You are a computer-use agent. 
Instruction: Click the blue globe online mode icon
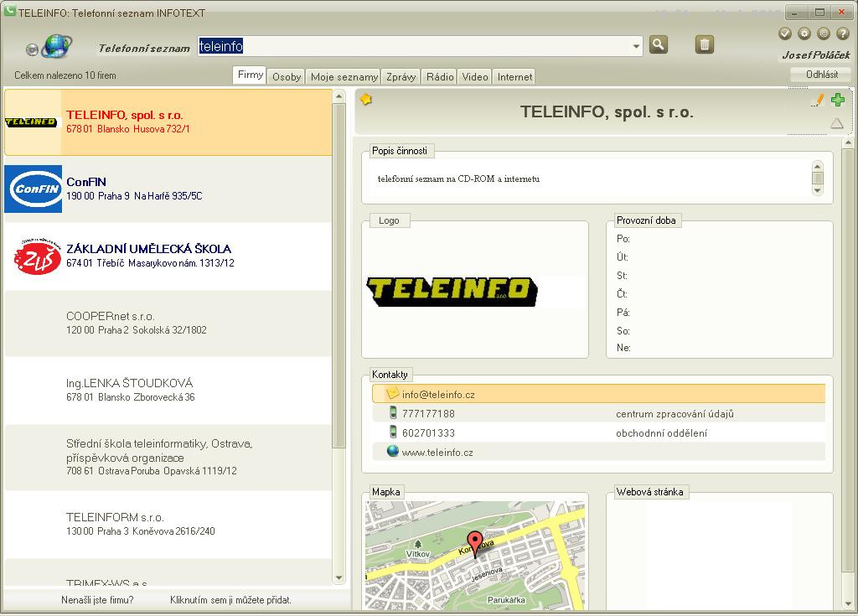[57, 46]
